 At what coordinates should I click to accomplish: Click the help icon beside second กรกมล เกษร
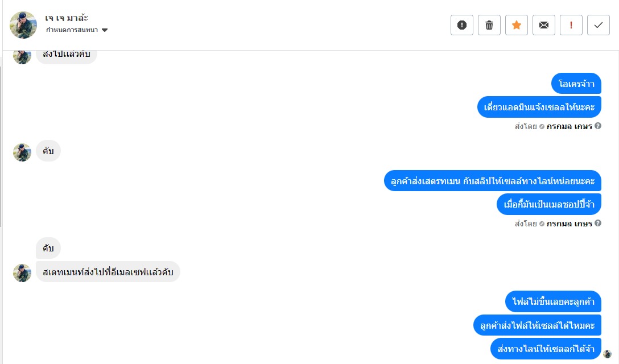[598, 223]
